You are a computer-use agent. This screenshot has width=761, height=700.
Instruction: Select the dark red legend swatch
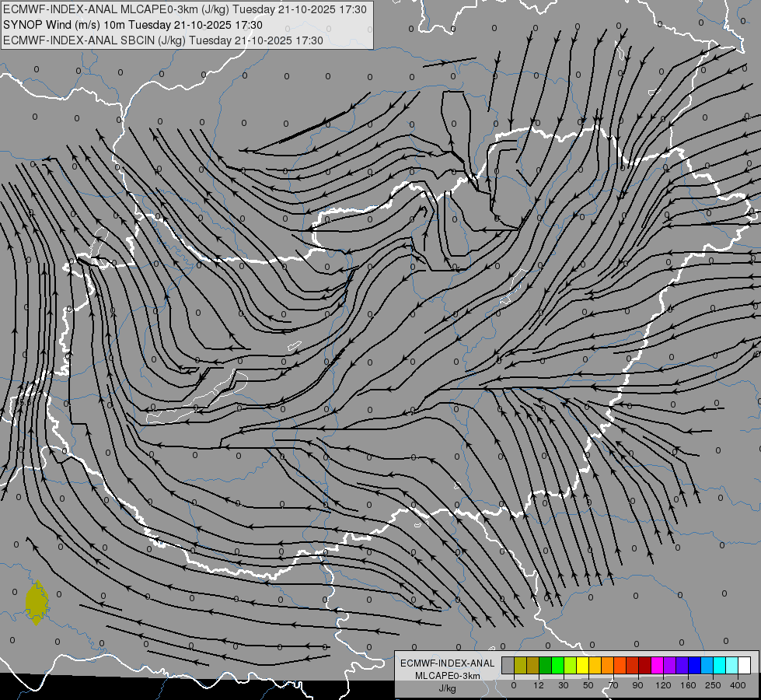[x=645, y=665]
